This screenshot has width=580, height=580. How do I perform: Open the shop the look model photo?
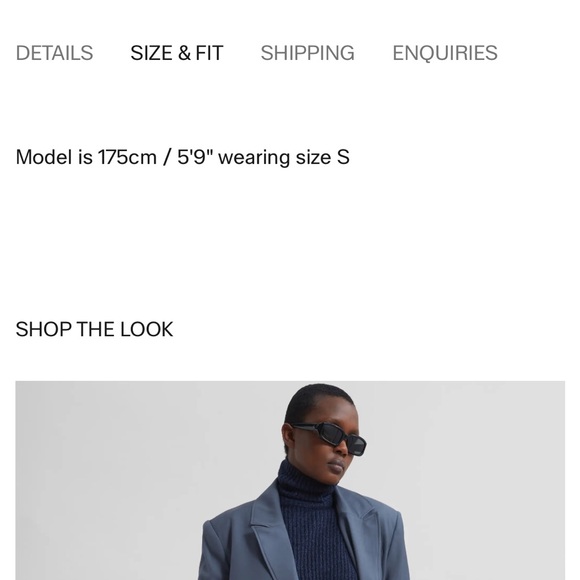click(x=290, y=480)
